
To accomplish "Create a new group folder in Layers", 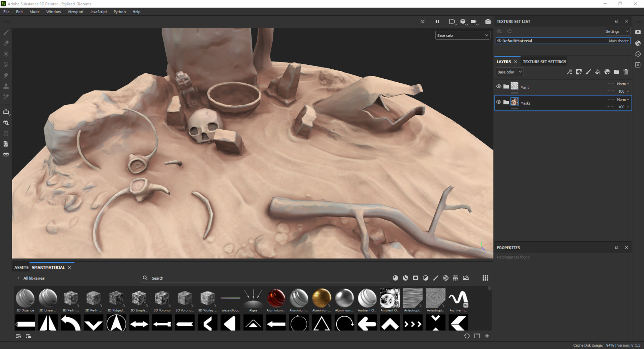I will coord(616,72).
